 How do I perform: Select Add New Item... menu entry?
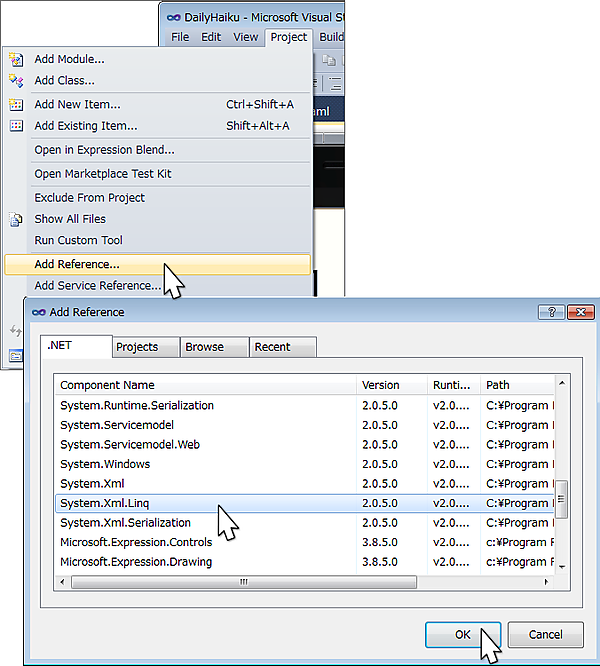pyautogui.click(x=158, y=104)
